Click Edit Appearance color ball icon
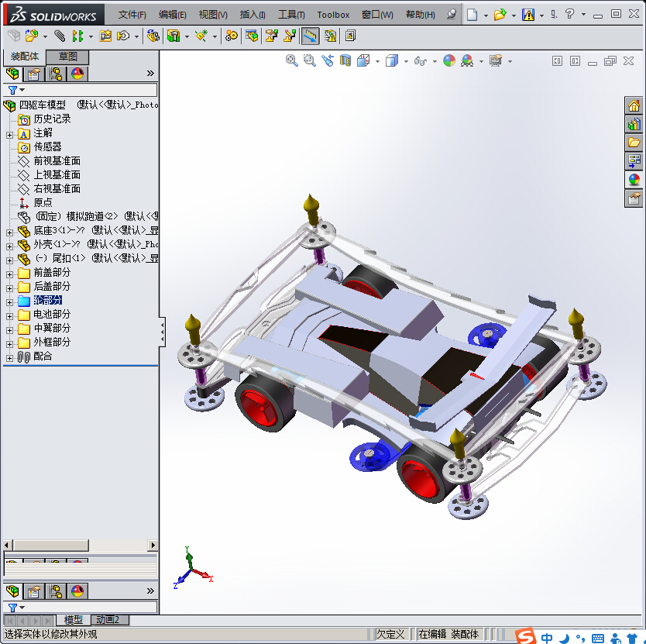The height and width of the screenshot is (644, 646). tap(449, 61)
